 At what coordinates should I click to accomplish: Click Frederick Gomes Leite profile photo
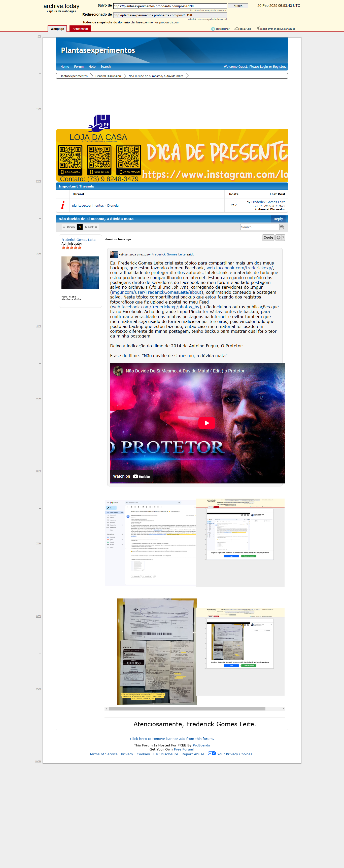click(x=80, y=273)
